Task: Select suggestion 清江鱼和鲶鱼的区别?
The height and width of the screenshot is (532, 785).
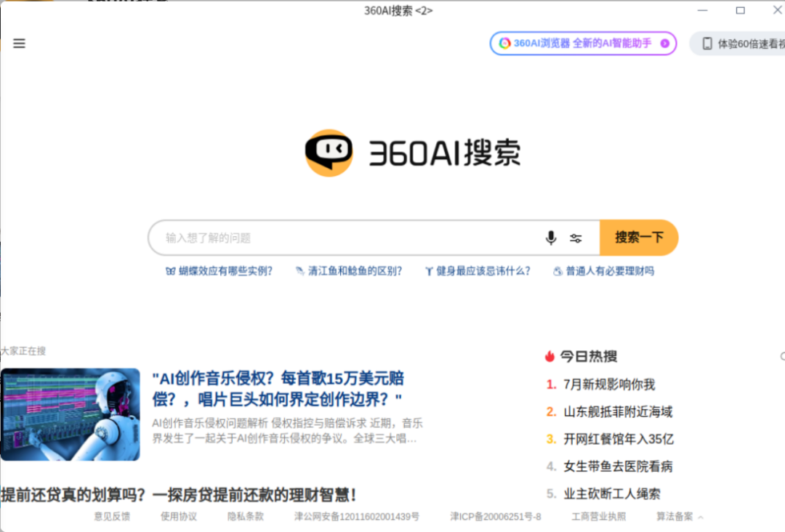Action: tap(349, 271)
